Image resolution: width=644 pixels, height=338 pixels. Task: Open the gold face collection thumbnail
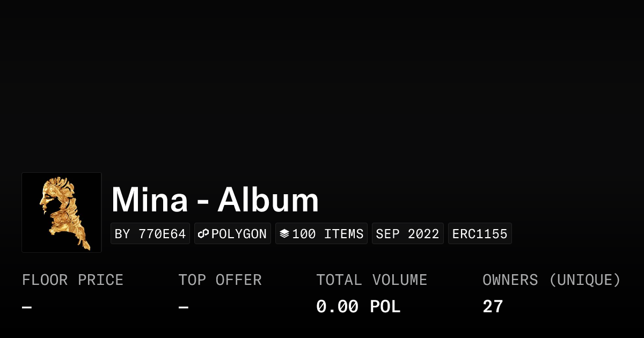click(x=62, y=212)
